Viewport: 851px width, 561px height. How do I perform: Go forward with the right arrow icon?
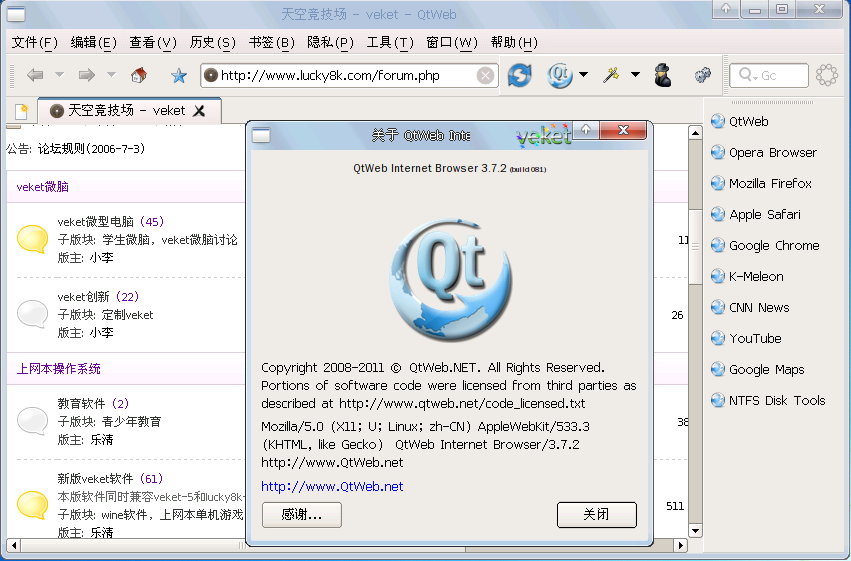(x=87, y=75)
